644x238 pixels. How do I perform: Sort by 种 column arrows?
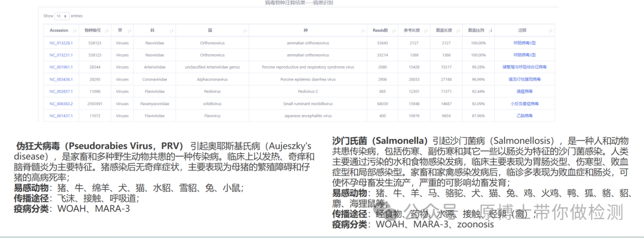(363, 31)
